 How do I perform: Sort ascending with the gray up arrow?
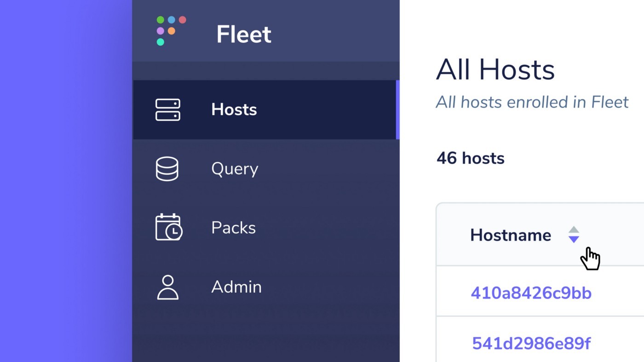tap(574, 230)
